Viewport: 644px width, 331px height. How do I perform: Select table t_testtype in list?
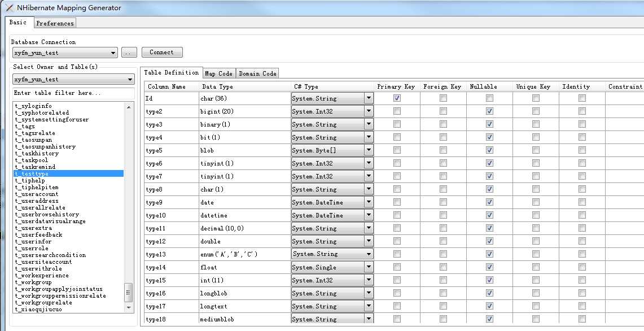point(68,173)
